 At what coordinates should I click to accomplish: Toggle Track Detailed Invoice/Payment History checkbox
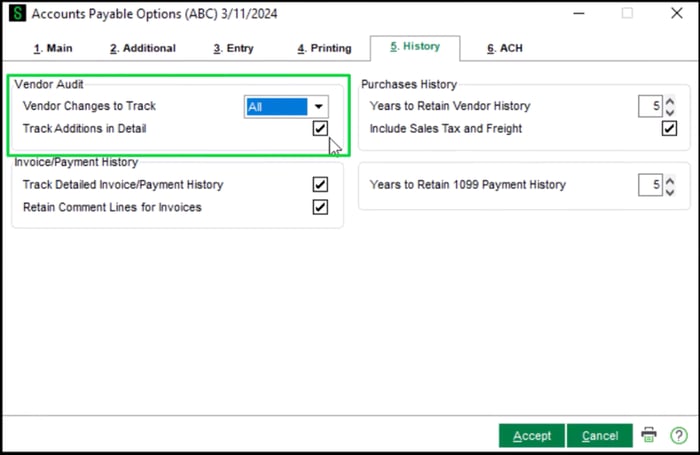pos(320,185)
